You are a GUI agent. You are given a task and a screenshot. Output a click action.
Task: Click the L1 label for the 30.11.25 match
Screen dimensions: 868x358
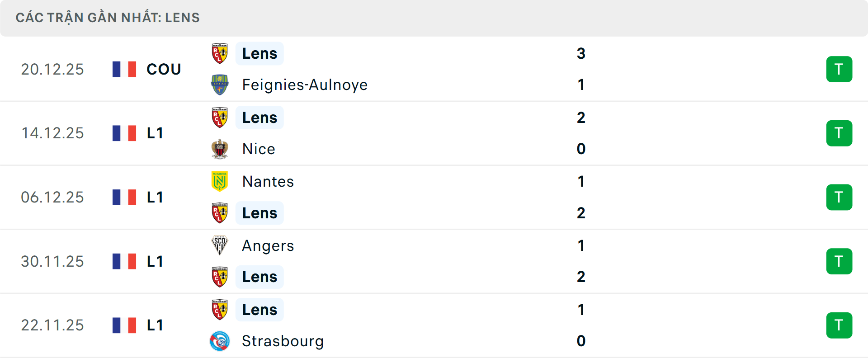point(155,261)
